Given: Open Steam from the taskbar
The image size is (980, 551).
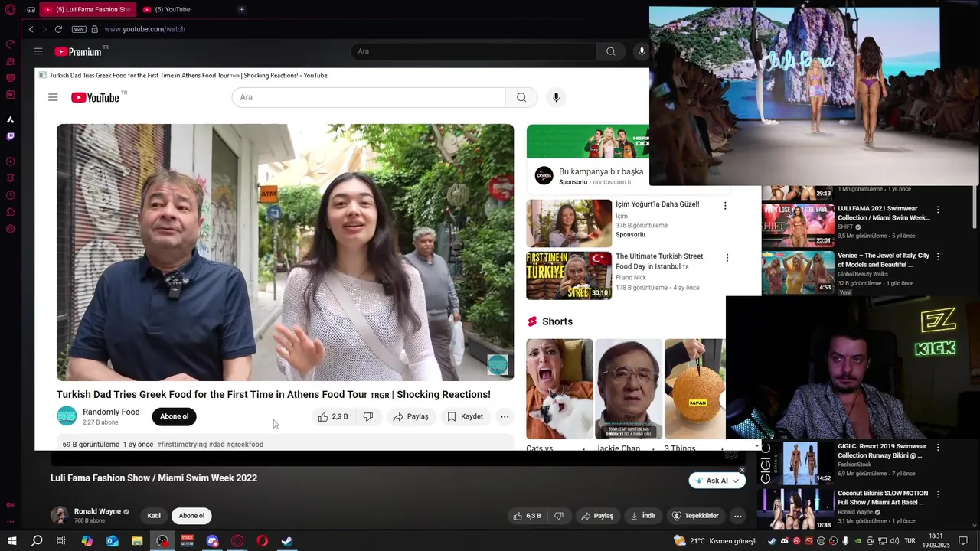Looking at the screenshot, I should point(287,541).
